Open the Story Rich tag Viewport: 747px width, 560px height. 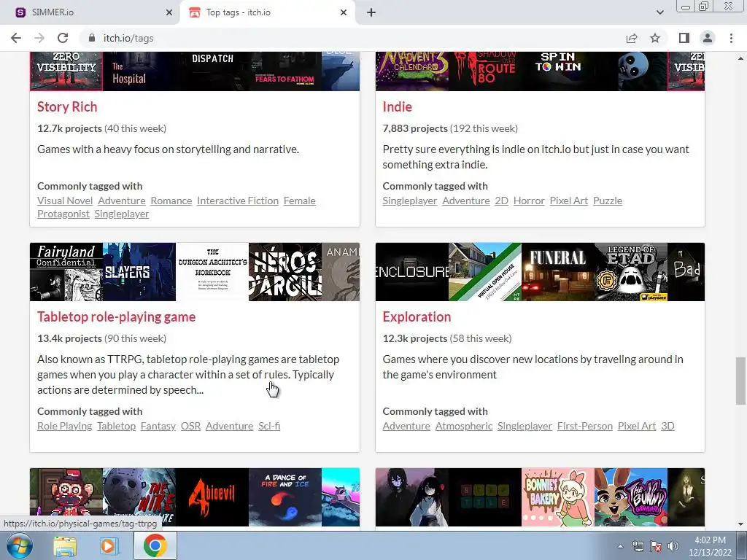(67, 106)
